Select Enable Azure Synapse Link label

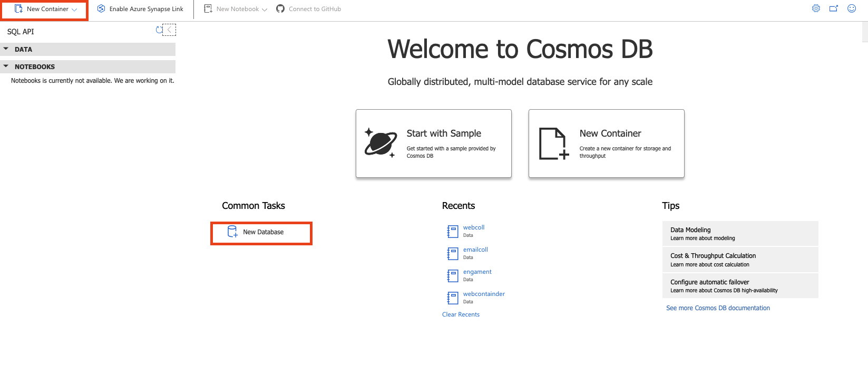147,9
